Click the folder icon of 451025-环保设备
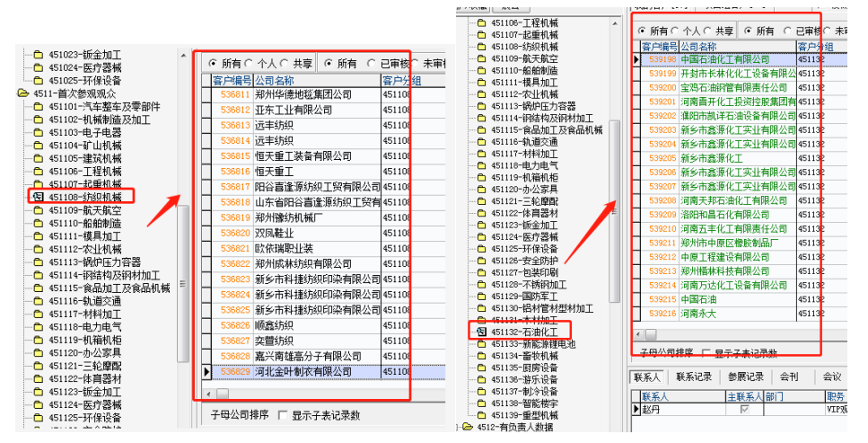Screen dimensions: 868x443 (x=39, y=81)
